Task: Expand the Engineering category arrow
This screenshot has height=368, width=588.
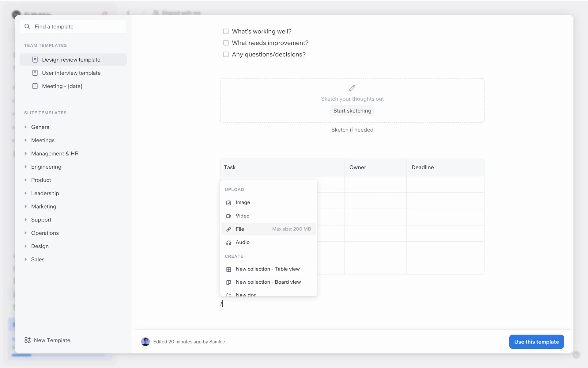Action: 26,167
